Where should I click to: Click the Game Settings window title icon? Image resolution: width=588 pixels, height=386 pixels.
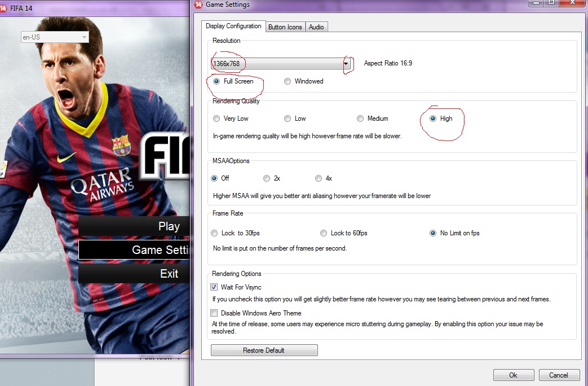pos(198,5)
